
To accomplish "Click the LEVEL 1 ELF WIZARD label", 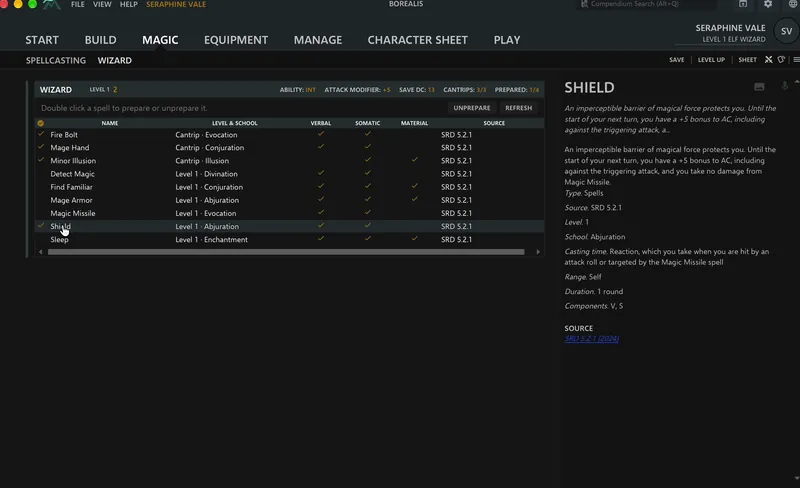I will click(734, 39).
